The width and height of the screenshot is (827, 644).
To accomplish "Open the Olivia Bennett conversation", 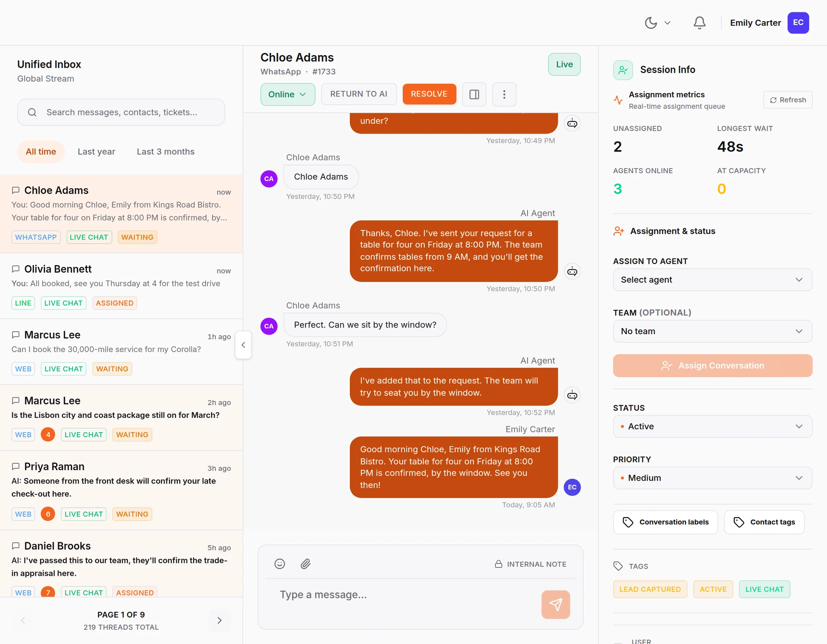I will pos(121,286).
